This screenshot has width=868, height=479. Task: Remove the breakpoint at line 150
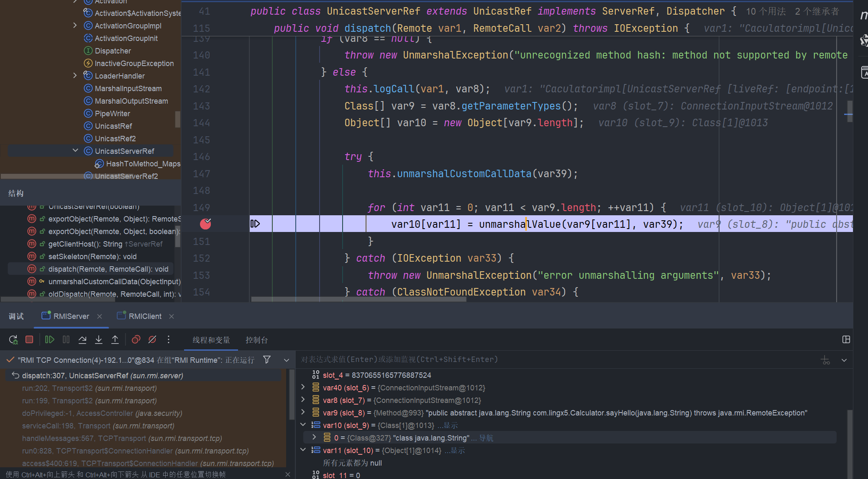(205, 224)
